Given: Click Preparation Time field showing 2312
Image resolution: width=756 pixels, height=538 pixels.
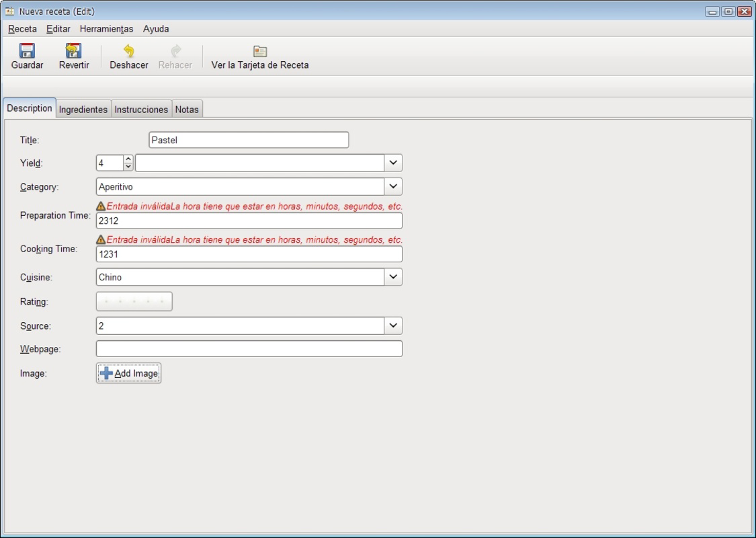Looking at the screenshot, I should pos(249,221).
